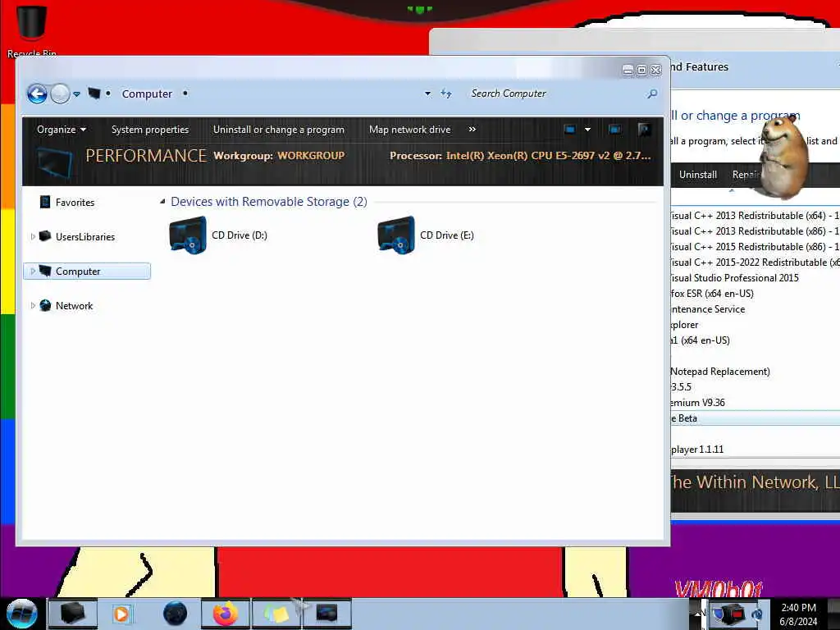The image size is (840, 630).
Task: Click the clock showing 2:40 PM
Action: pyautogui.click(x=798, y=614)
